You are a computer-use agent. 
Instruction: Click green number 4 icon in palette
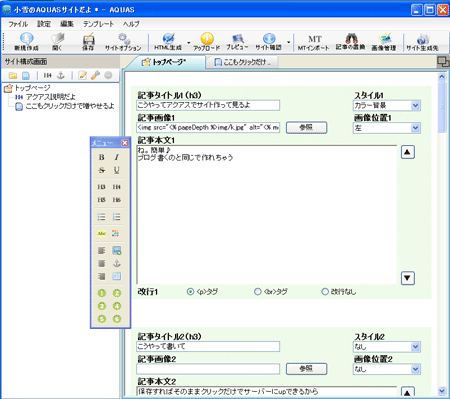[x=117, y=306]
